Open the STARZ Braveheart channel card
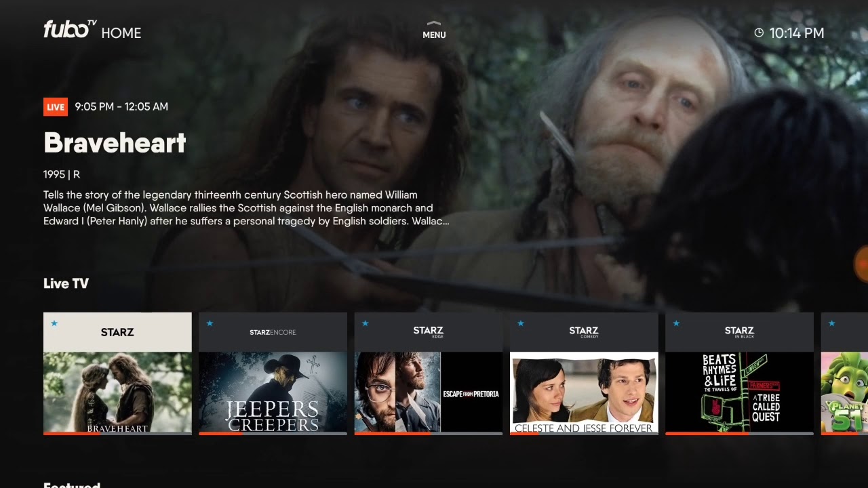This screenshot has height=488, width=868. pos(117,373)
